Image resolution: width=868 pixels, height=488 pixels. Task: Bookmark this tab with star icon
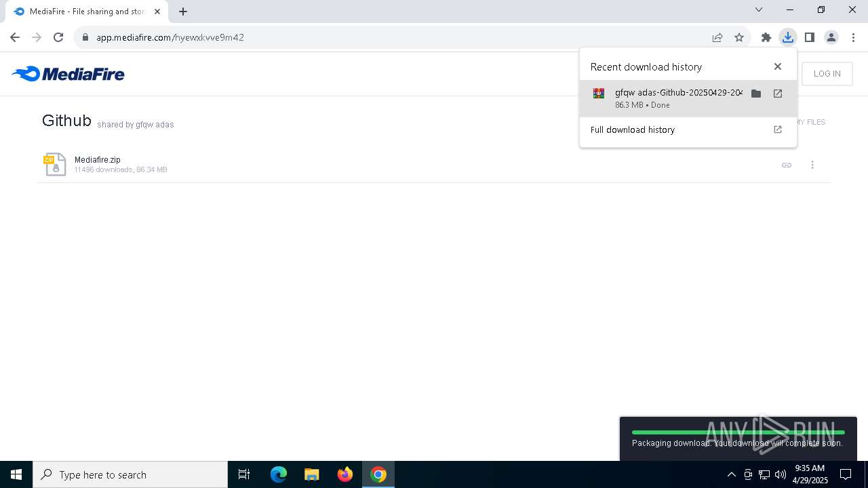(739, 37)
